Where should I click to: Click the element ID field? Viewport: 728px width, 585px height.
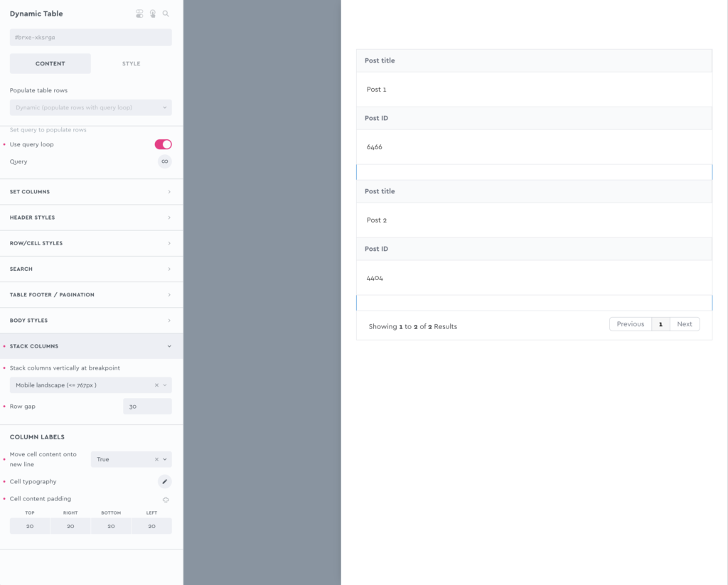(90, 37)
